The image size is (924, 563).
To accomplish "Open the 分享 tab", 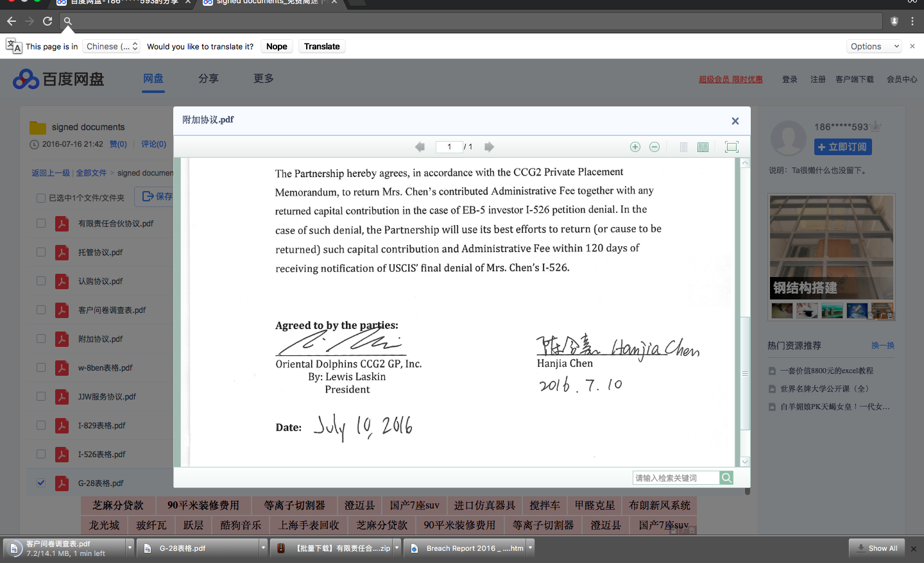I will 209,79.
